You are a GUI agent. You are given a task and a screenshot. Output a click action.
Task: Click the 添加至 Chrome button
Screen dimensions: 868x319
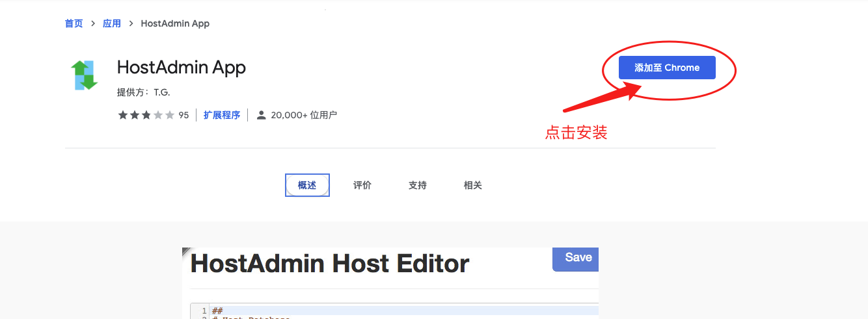(667, 68)
